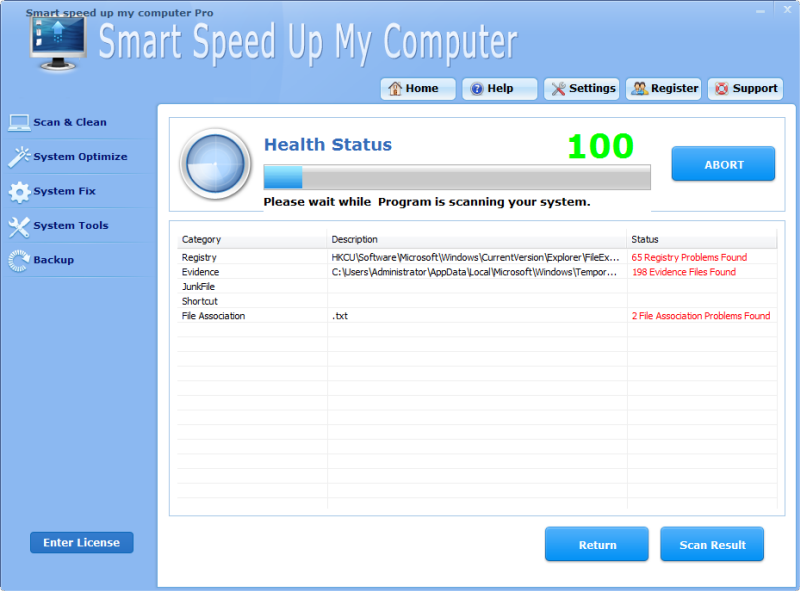Sort by Description column header
800x591 pixels.
point(477,239)
